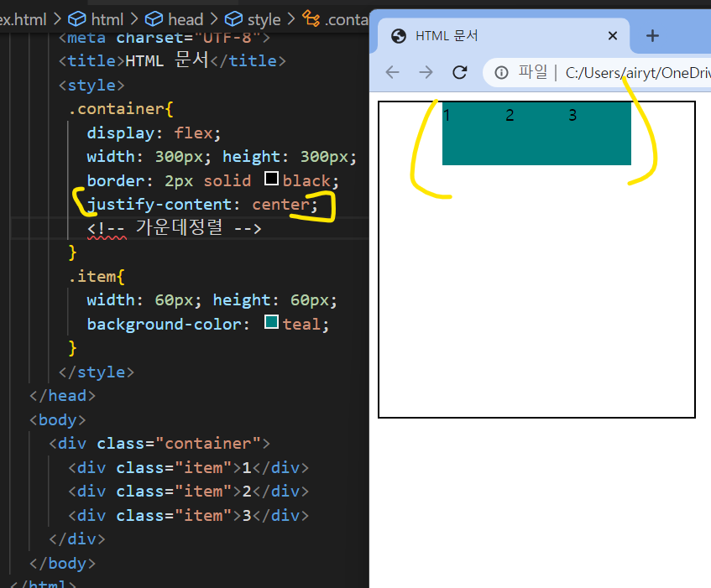
Task: Click the closing </style> tag
Action: point(97,372)
